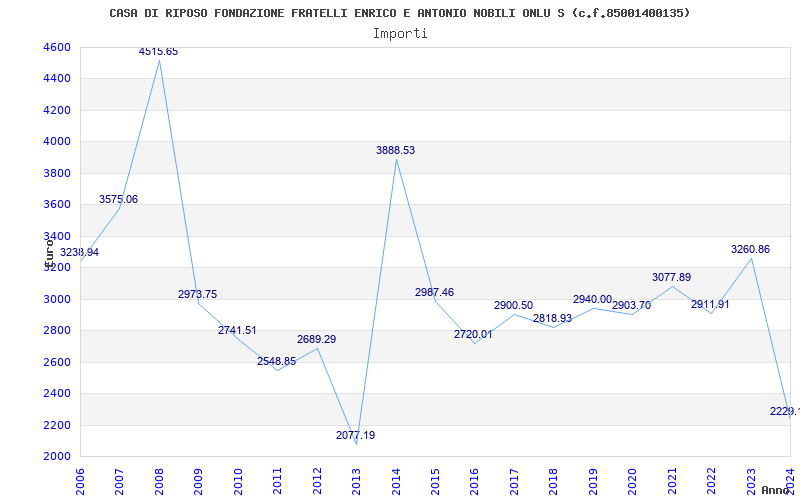Click the 2800 y-axis value

(55, 331)
